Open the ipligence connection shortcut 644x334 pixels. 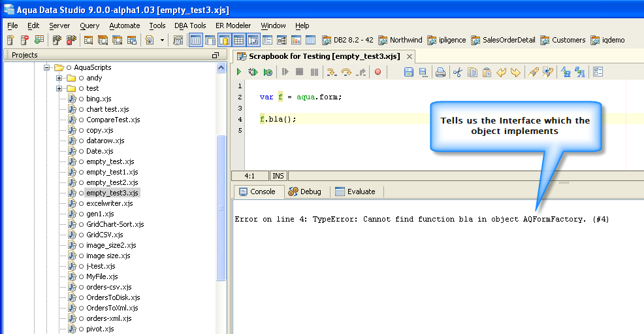[x=447, y=40]
